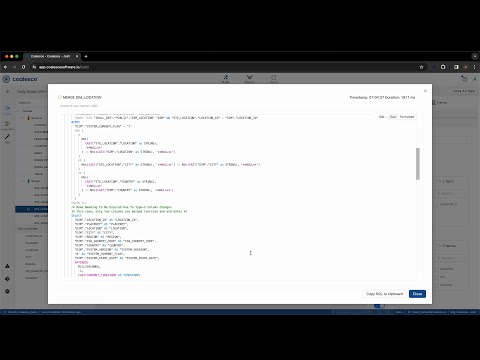Open the Docs tab icon
Viewport: 480px width, 360px height.
tap(273, 79)
